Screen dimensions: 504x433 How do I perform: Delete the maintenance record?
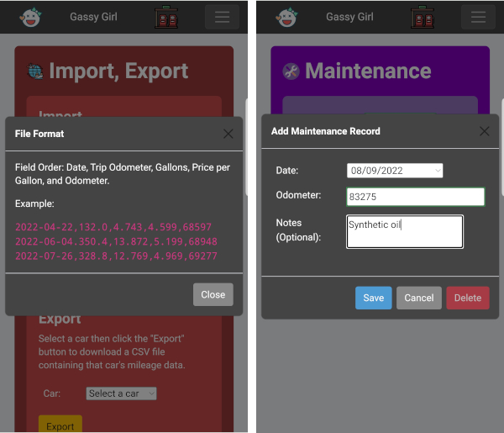point(468,298)
